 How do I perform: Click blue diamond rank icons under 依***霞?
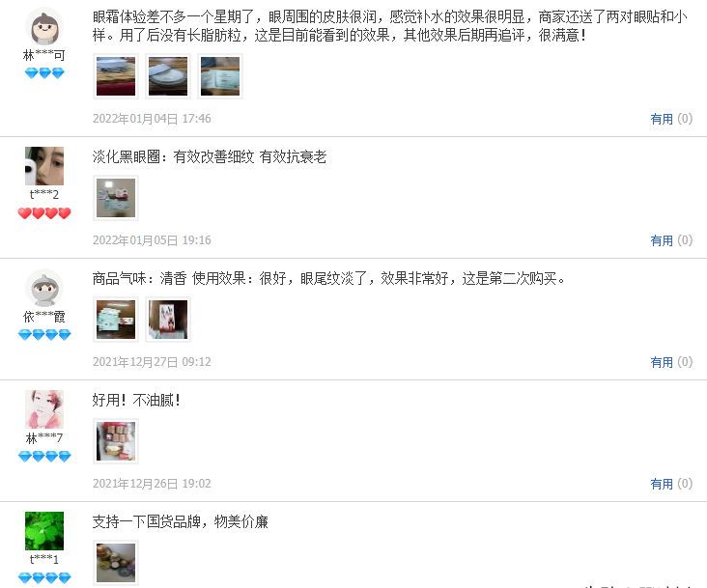44,335
